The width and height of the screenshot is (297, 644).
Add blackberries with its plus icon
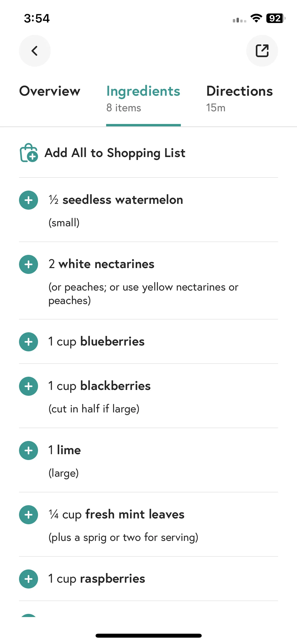[29, 386]
